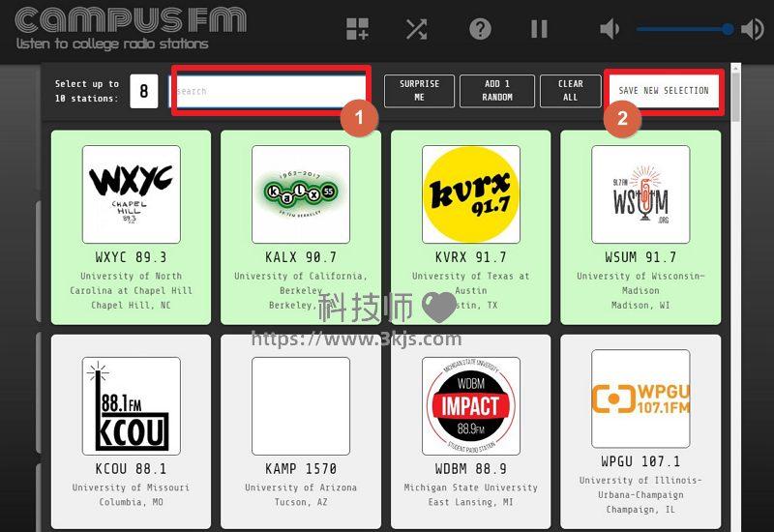Select the WDBM 88.9 station name
The image size is (774, 532).
click(x=471, y=469)
